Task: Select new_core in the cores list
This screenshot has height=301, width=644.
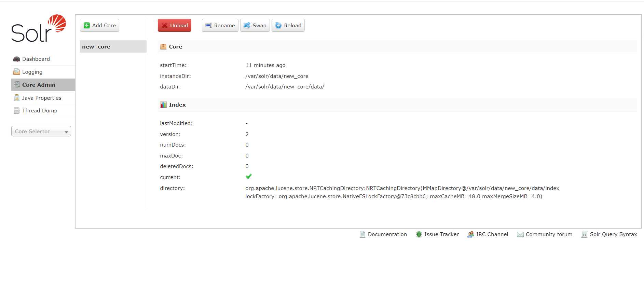Action: point(113,46)
